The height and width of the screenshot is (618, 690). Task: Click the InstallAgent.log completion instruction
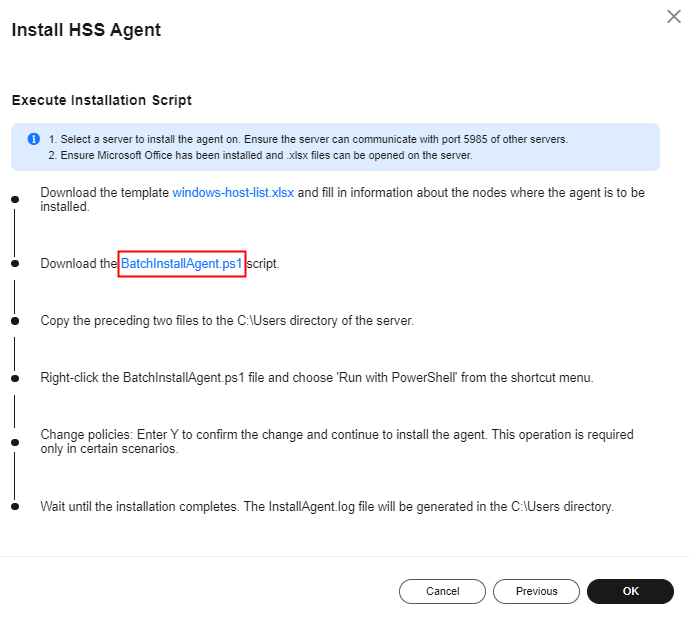tap(327, 506)
